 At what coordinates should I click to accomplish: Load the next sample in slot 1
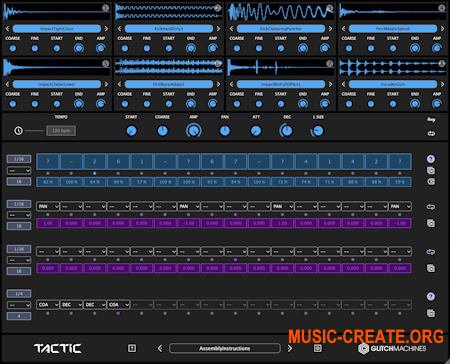106,29
